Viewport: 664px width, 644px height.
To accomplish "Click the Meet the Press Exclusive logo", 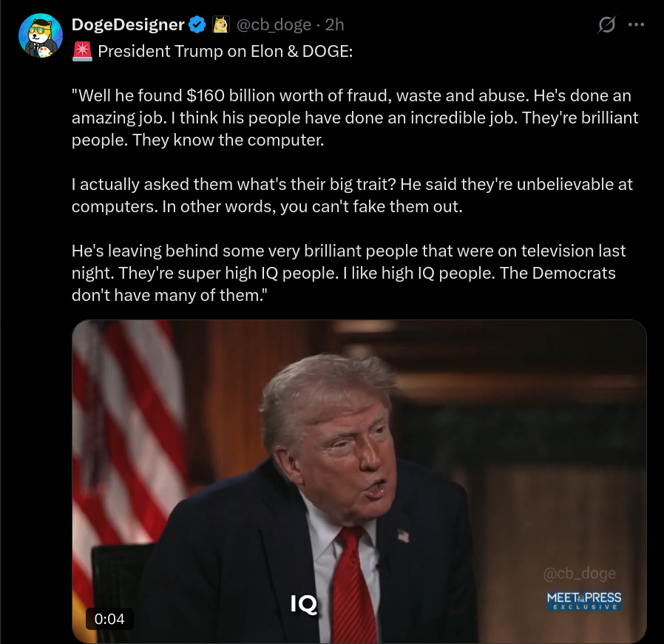I will coord(584,601).
